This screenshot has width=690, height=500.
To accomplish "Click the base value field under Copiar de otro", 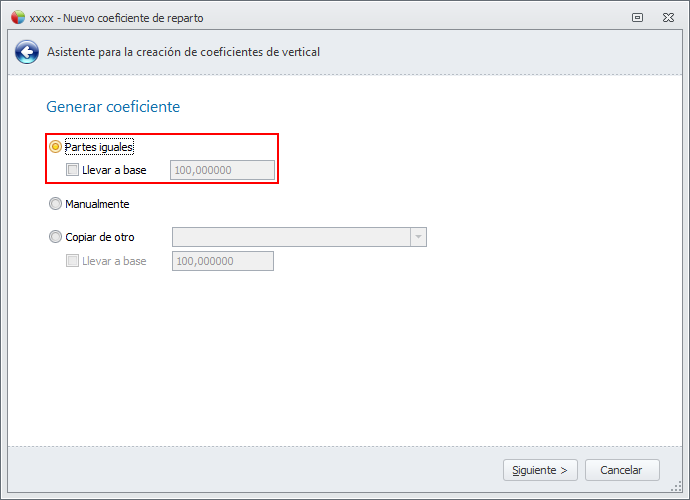I will (223, 261).
